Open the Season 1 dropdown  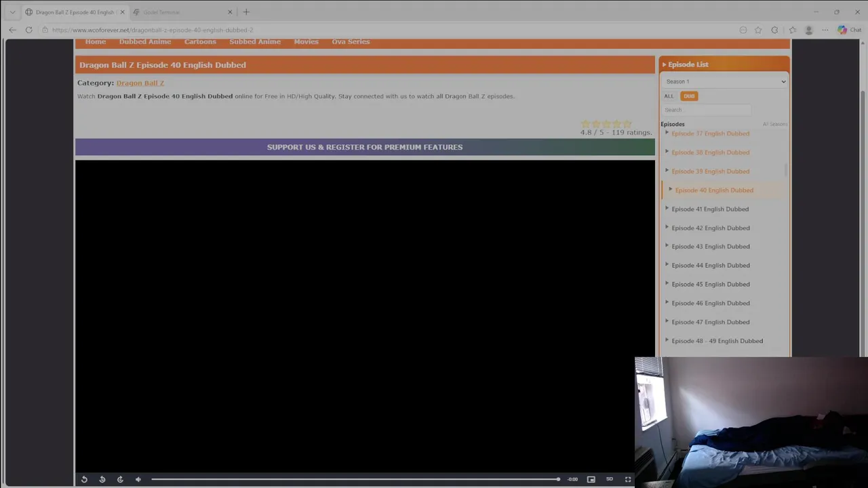tap(724, 81)
